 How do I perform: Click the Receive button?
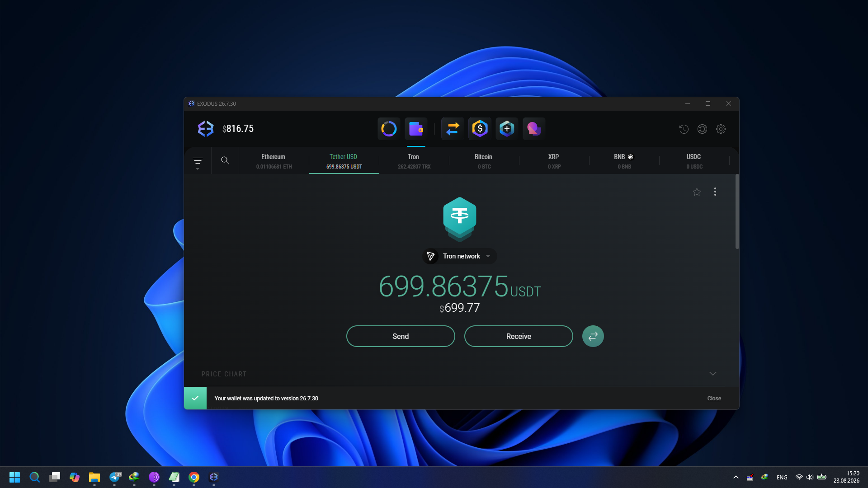coord(519,336)
